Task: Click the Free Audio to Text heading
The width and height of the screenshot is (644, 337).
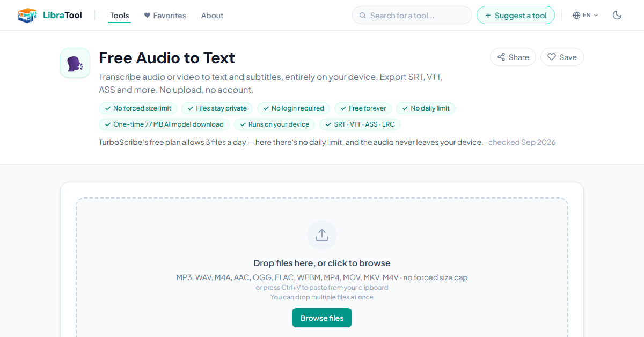Action: pyautogui.click(x=167, y=58)
